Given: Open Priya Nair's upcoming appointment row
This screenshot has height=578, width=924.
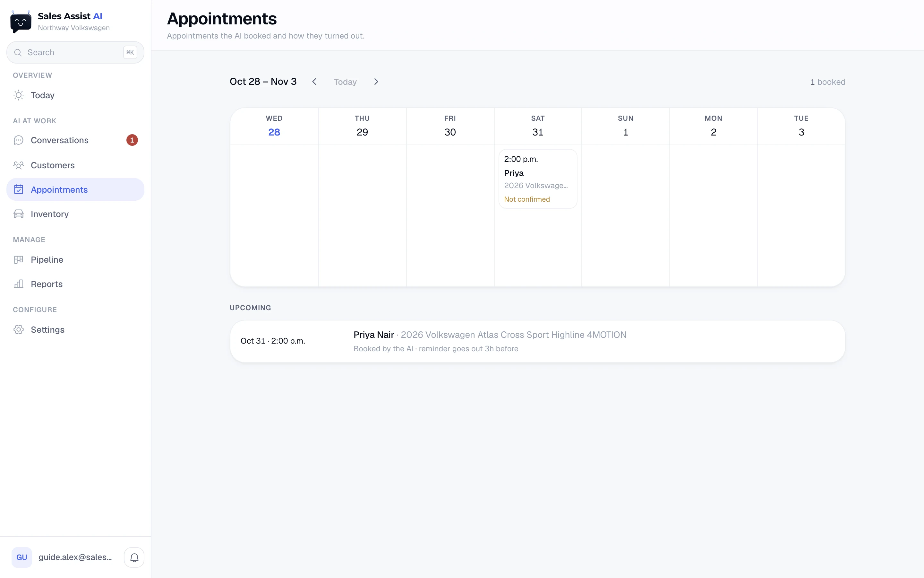Looking at the screenshot, I should tap(538, 341).
